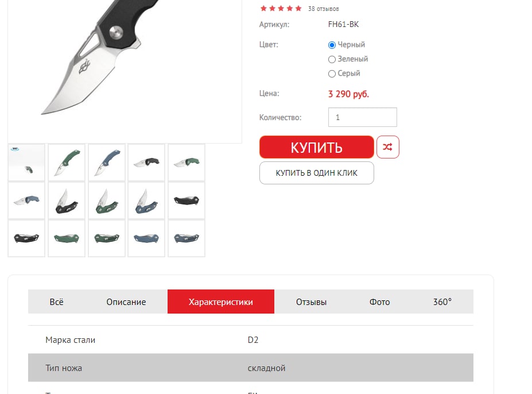Viewport: 532px width, 394px height.
Task: Click the red Купить button
Action: [x=317, y=147]
